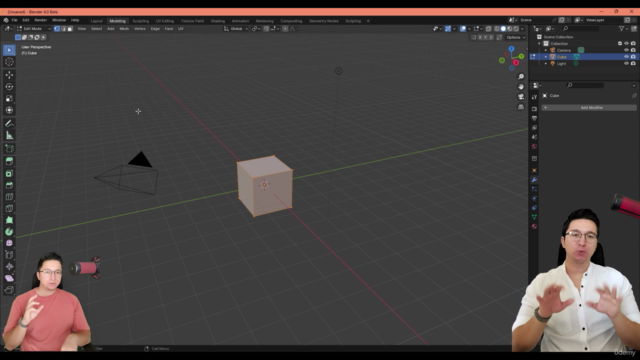Expand the Camera tree item

tap(546, 50)
